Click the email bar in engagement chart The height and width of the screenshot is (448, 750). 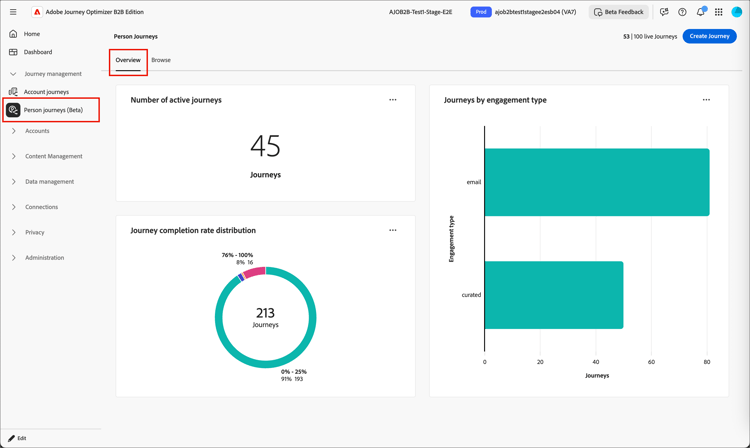point(597,182)
